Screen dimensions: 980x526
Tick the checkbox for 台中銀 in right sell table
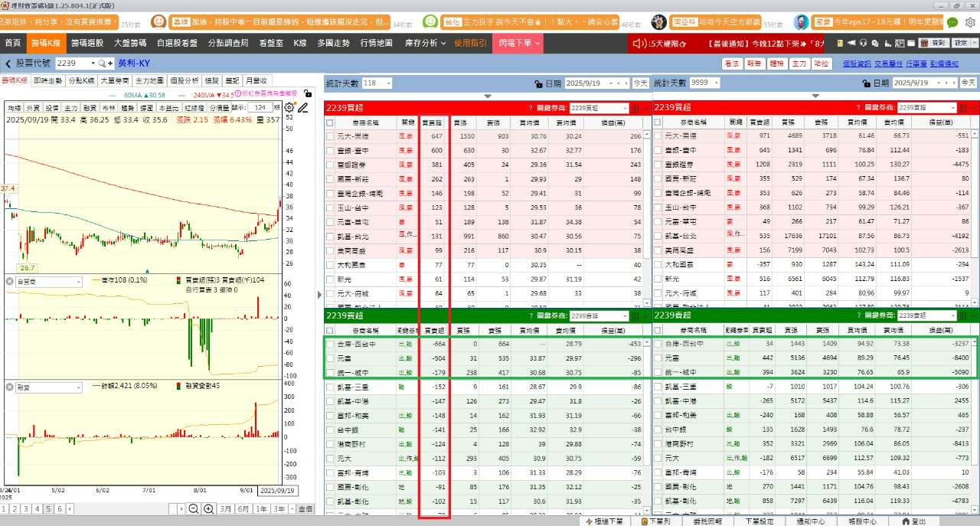pos(659,430)
